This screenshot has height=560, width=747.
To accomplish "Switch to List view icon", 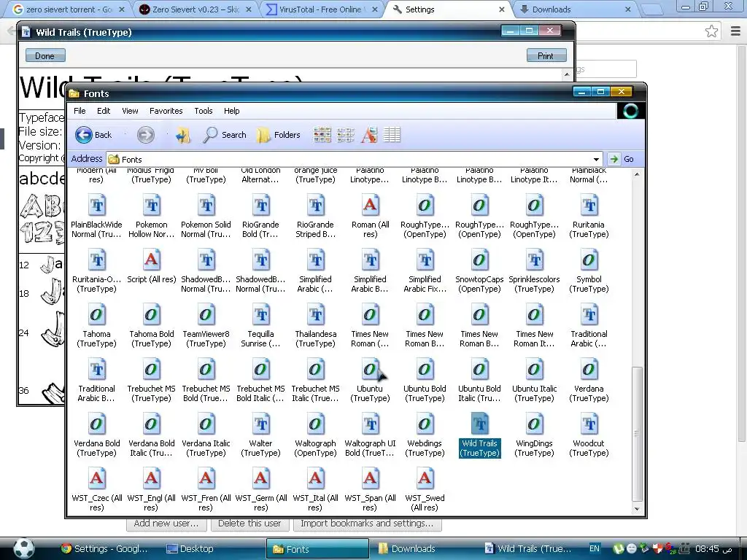I will (345, 135).
